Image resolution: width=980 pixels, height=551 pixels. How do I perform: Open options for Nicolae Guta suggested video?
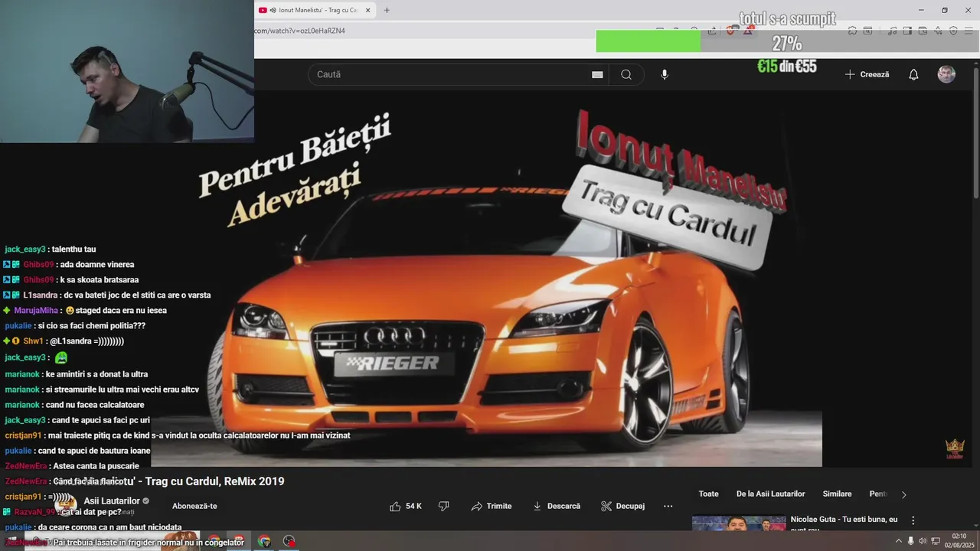point(913,520)
